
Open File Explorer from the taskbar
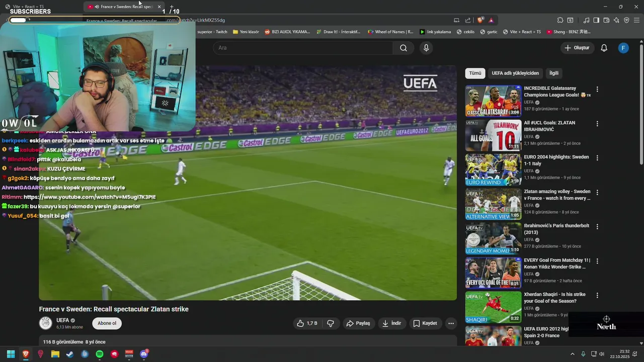point(55,354)
